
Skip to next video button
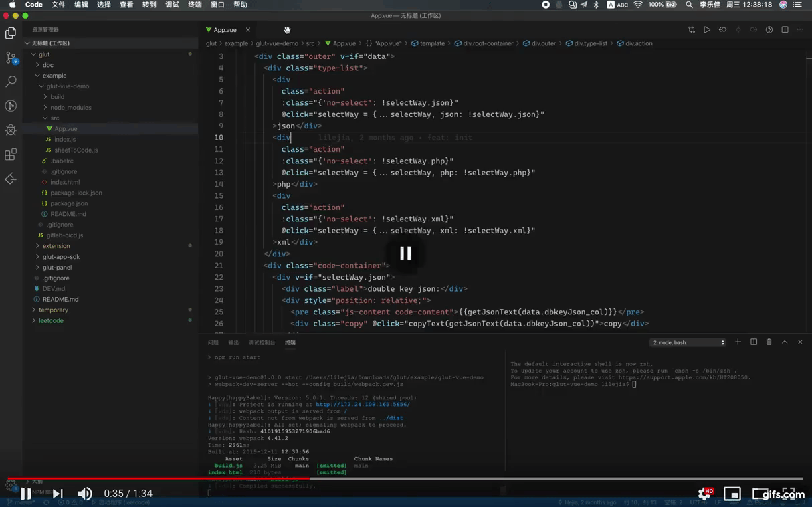pyautogui.click(x=58, y=494)
